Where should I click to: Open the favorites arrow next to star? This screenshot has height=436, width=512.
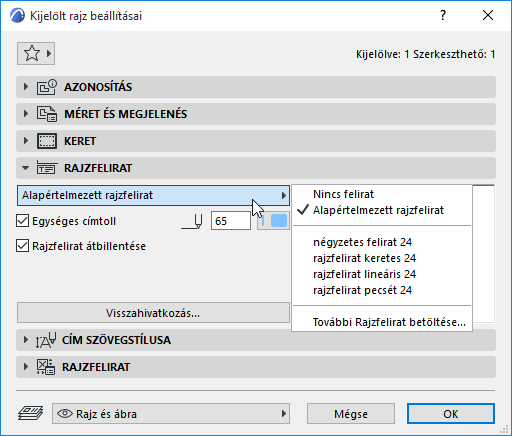49,53
